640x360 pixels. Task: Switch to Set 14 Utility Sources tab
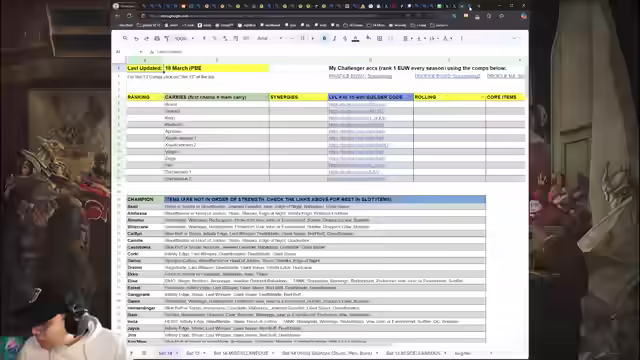327,353
